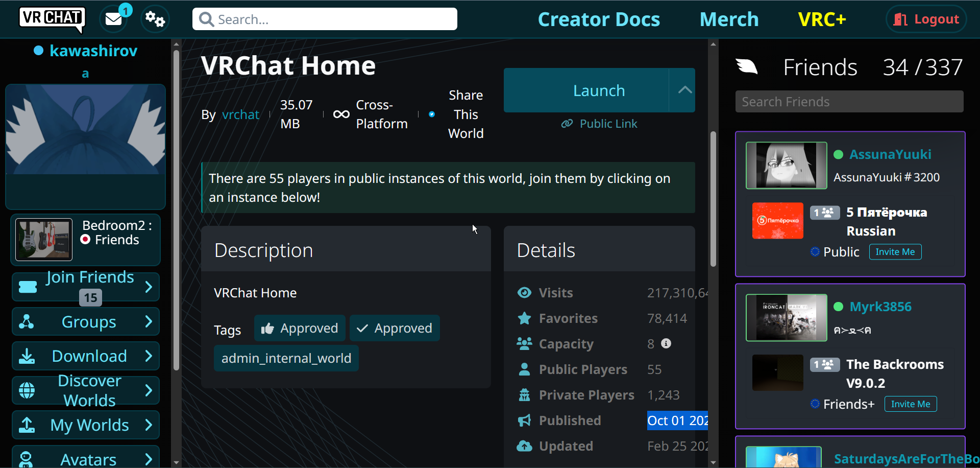Viewport: 980px width, 468px height.
Task: Click AssunaYuuki's avatar thumbnail
Action: tap(787, 166)
